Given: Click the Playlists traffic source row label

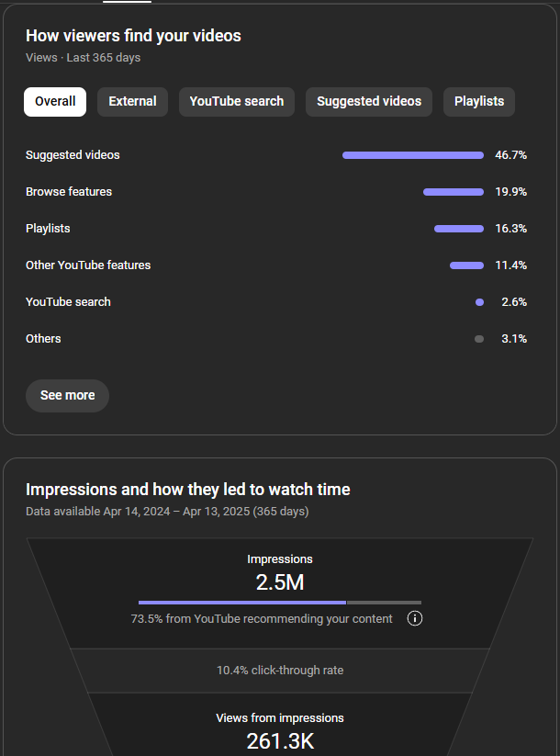Looking at the screenshot, I should (x=48, y=229).
